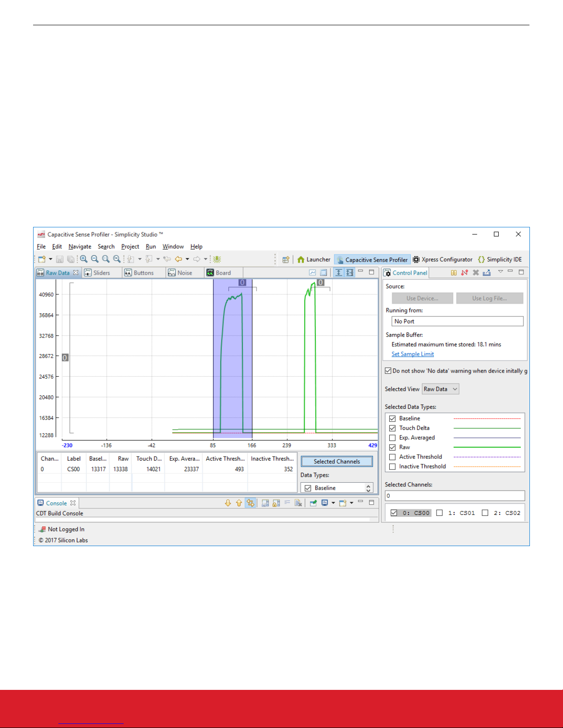Close the Raw Data tab with its X
Image resolution: width=563 pixels, height=728 pixels.
[x=76, y=272]
